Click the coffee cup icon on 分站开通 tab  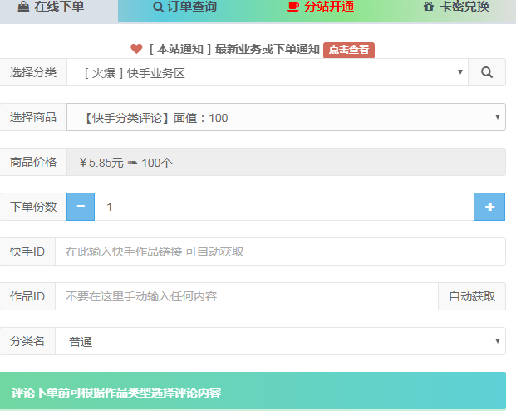coord(292,7)
